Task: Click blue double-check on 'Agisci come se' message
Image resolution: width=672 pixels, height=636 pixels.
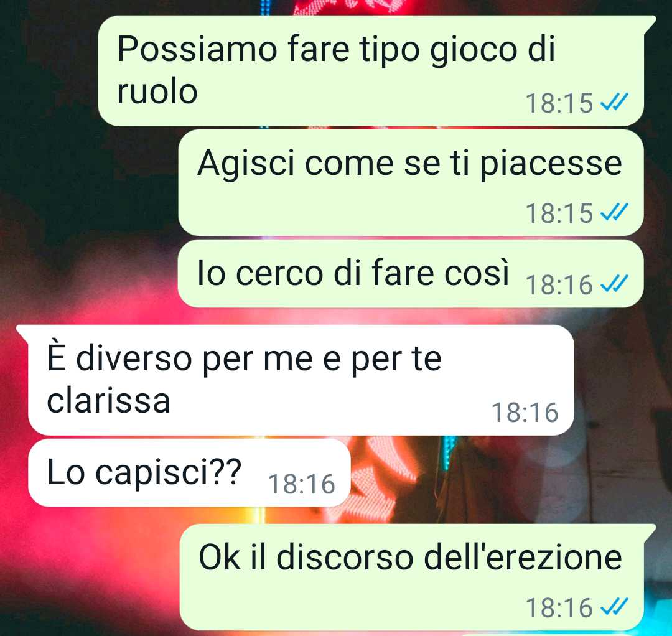Action: point(614,212)
